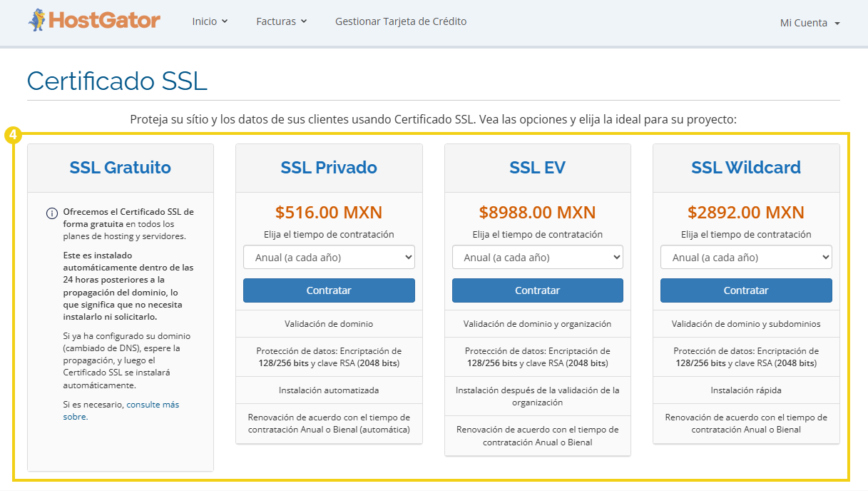Click the HostGator logo

(x=94, y=20)
